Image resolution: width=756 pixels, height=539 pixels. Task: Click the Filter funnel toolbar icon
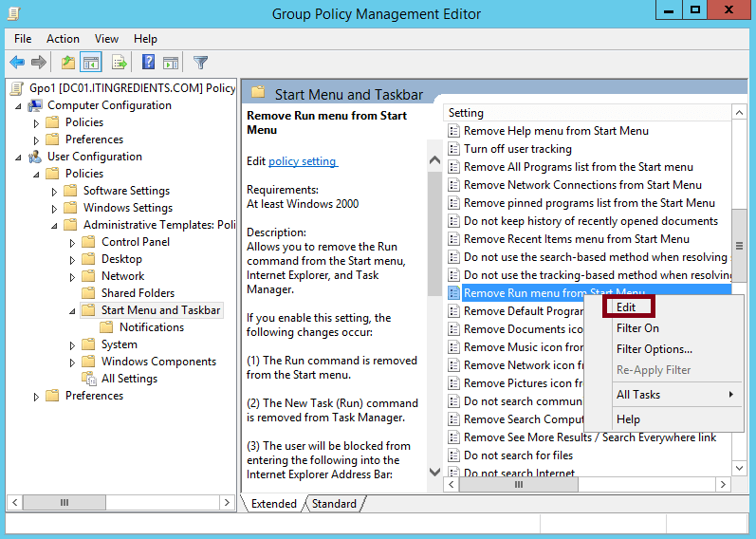pyautogui.click(x=200, y=63)
